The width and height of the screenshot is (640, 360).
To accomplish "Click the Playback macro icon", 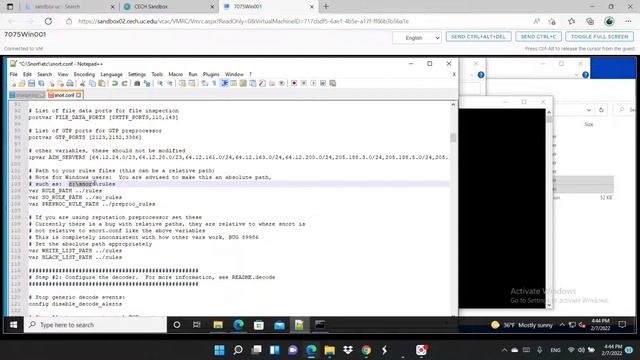I will tap(313, 83).
